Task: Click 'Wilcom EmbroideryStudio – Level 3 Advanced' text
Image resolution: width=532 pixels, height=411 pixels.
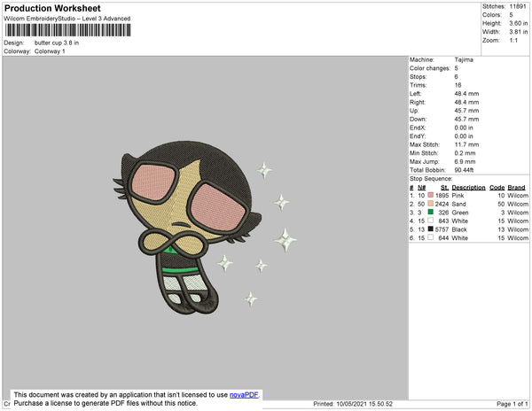Action: 67,19
